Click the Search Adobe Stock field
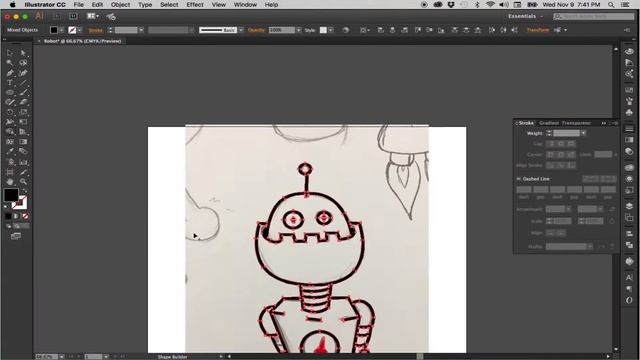The height and width of the screenshot is (360, 640). pyautogui.click(x=594, y=16)
